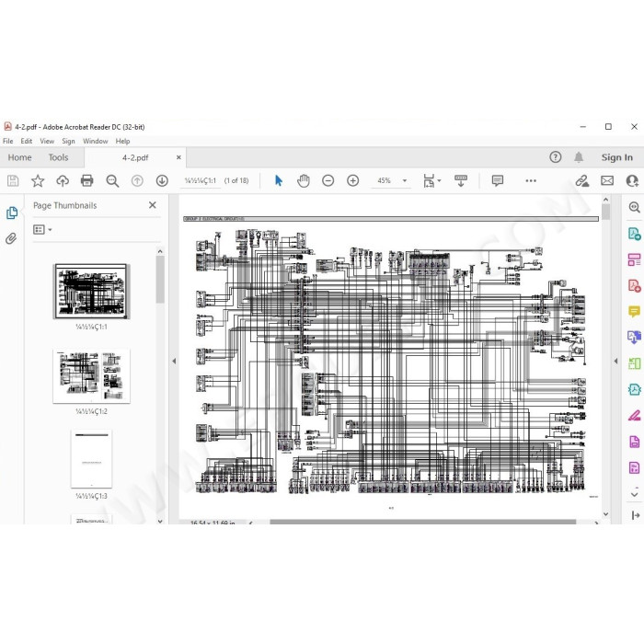Close the 4-2.pdf tab
This screenshot has height=644, width=644.
(178, 157)
